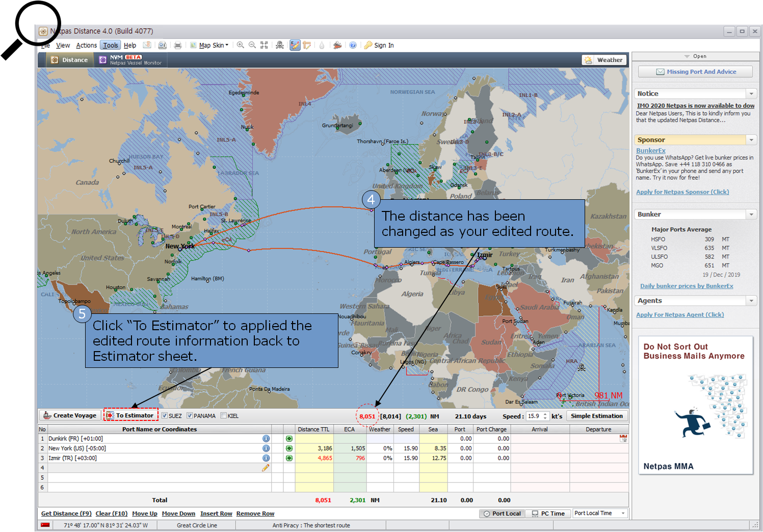Open the Port Local Time dropdown
The image size is (763, 532).
(x=623, y=514)
